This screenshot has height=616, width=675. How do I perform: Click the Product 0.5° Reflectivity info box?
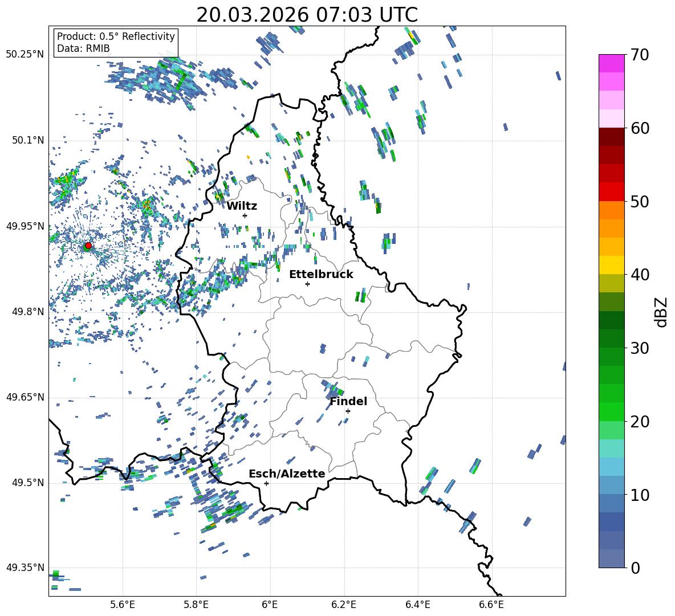tap(116, 43)
